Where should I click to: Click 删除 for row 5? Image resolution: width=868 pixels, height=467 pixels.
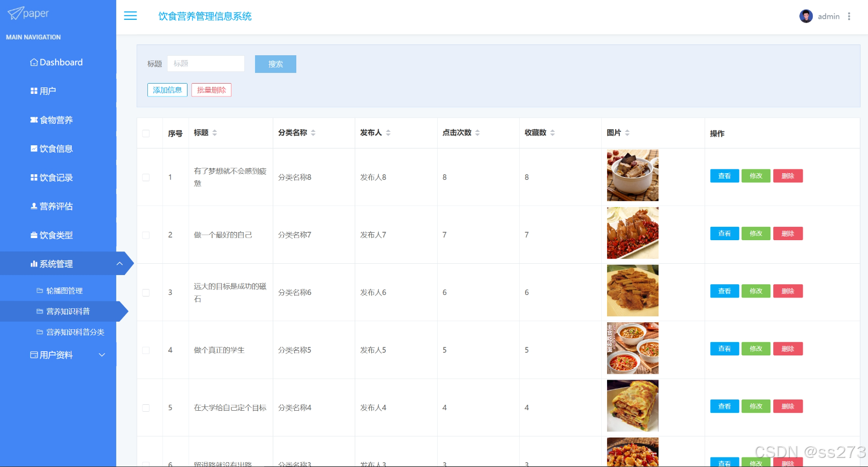click(788, 406)
